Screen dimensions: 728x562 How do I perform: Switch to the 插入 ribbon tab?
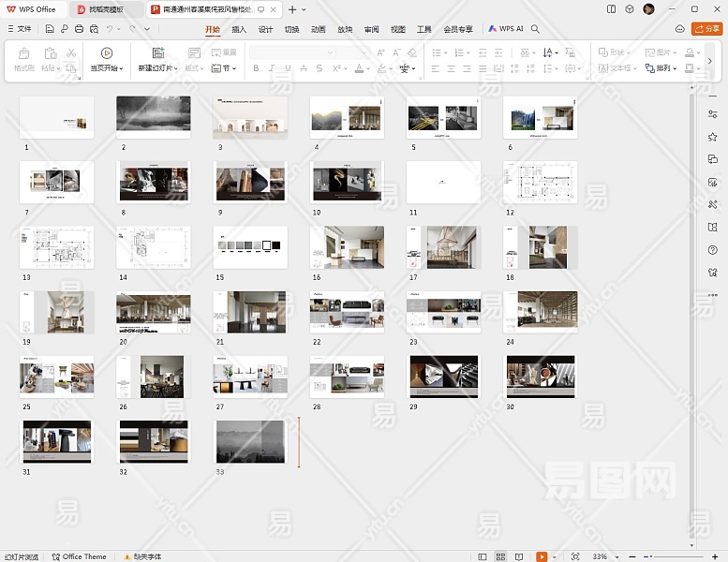pyautogui.click(x=239, y=29)
